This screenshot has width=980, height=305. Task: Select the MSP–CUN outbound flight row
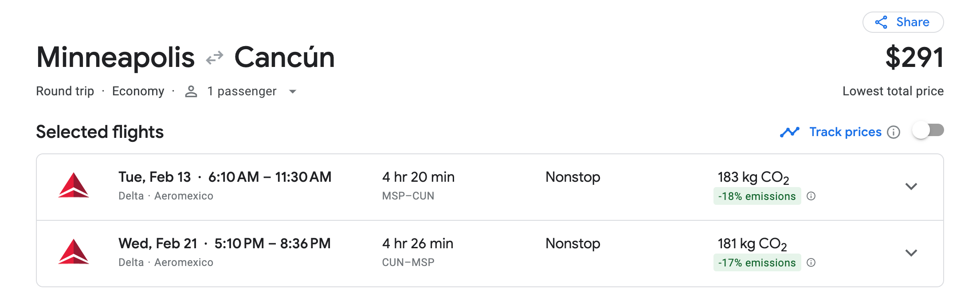[488, 187]
